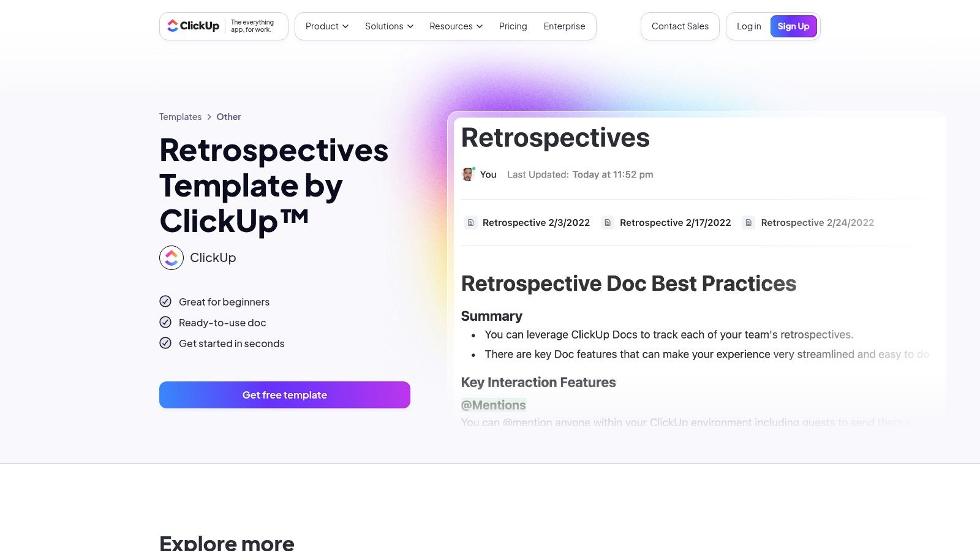Click the 'Get started in seconds' text
This screenshot has width=980, height=551.
[x=232, y=343]
